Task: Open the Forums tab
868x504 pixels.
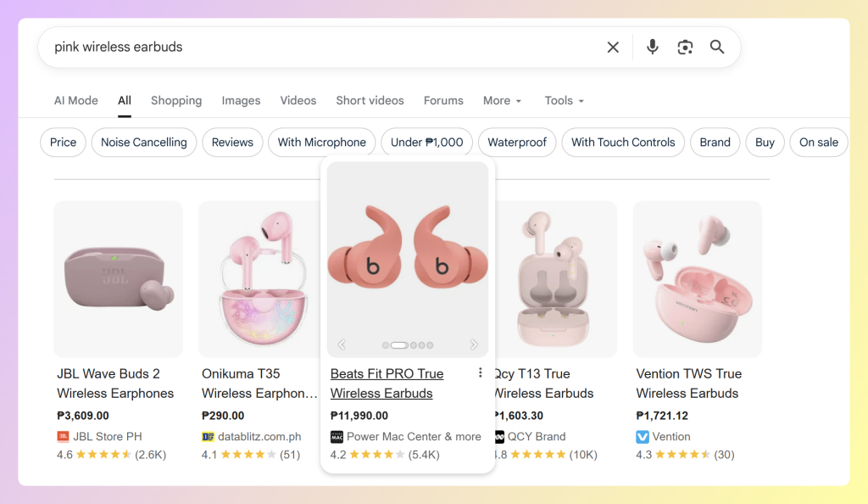Action: coord(443,100)
